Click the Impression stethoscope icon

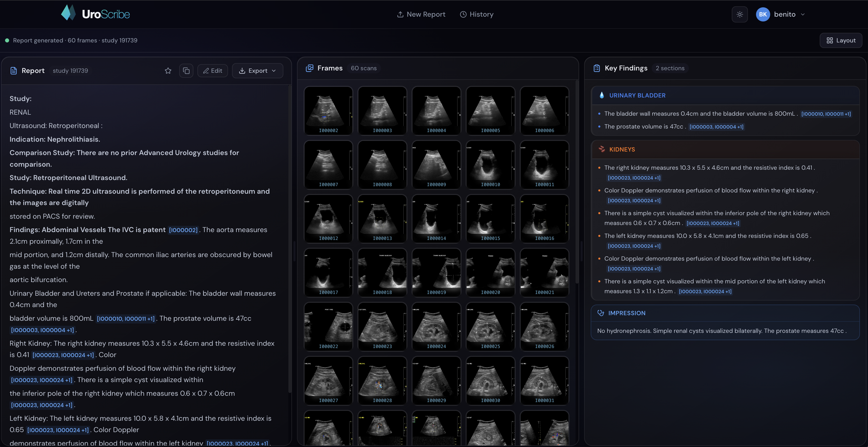point(601,313)
